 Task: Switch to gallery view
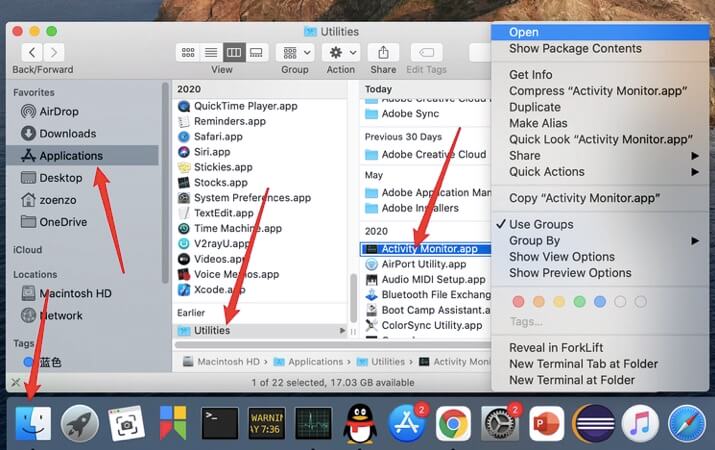tap(256, 53)
